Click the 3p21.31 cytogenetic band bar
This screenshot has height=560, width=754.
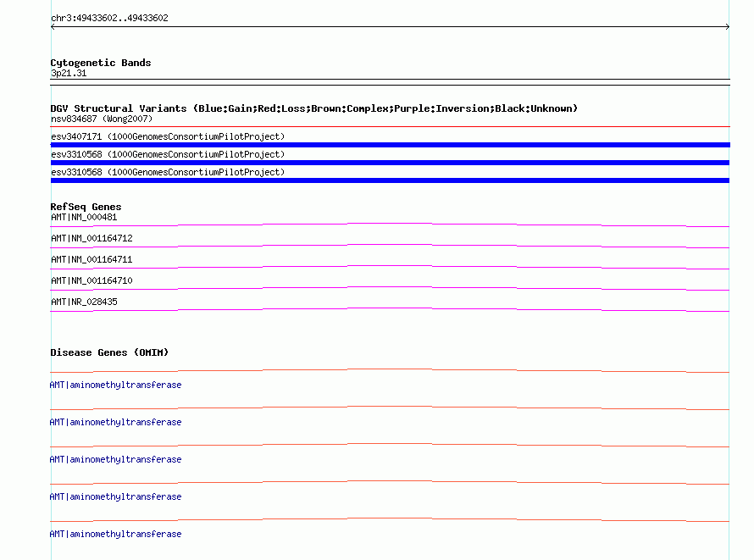(390, 82)
